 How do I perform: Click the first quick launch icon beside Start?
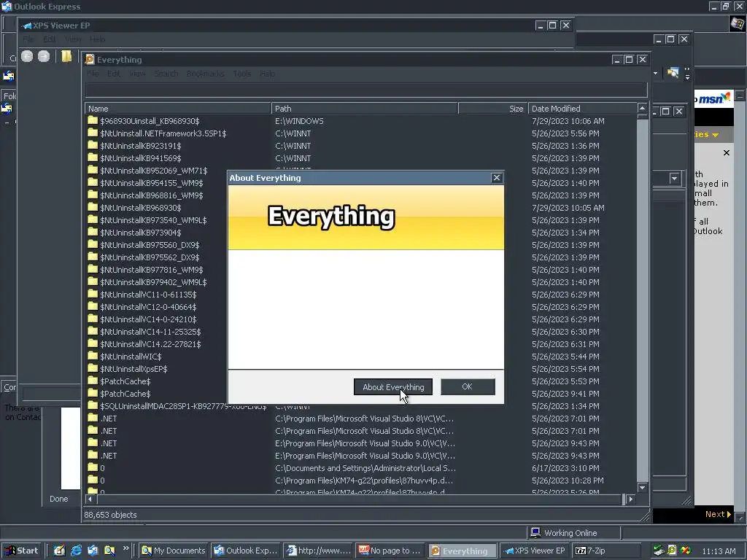click(59, 551)
